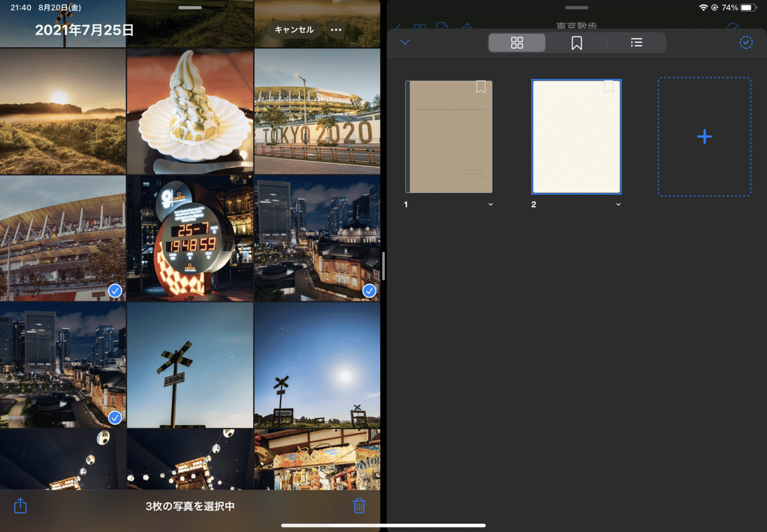This screenshot has height=532, width=767.
Task: Open page 2 blank cream thumbnail
Action: [x=577, y=137]
